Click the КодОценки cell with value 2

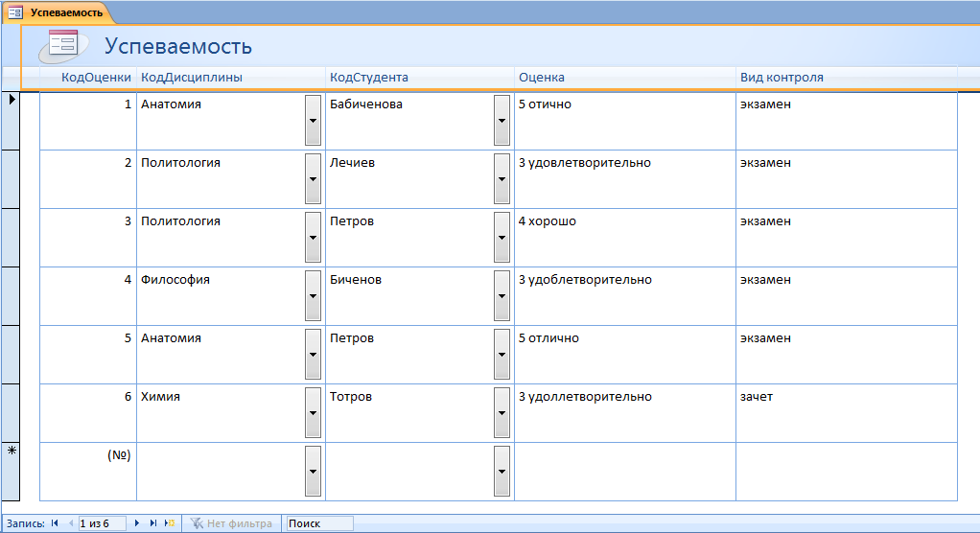click(88, 179)
